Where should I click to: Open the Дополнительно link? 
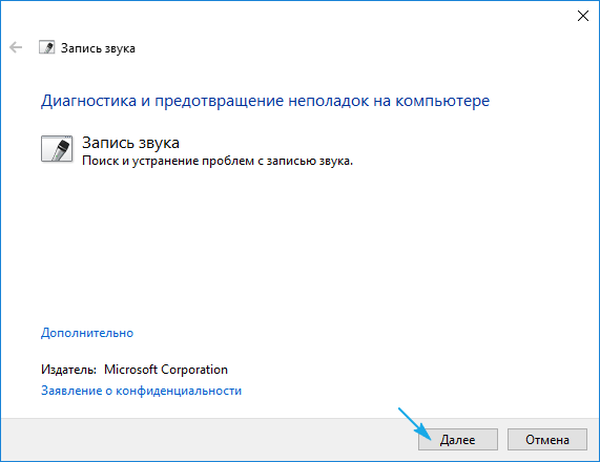coord(87,333)
